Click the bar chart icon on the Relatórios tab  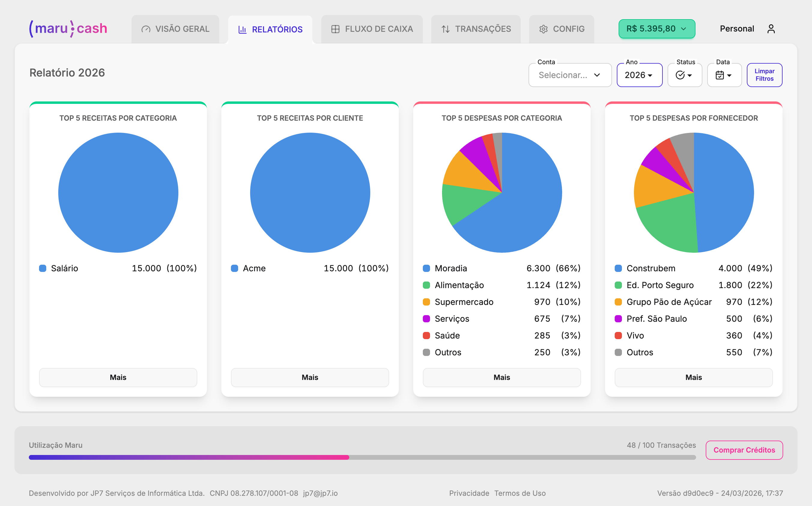coord(242,29)
